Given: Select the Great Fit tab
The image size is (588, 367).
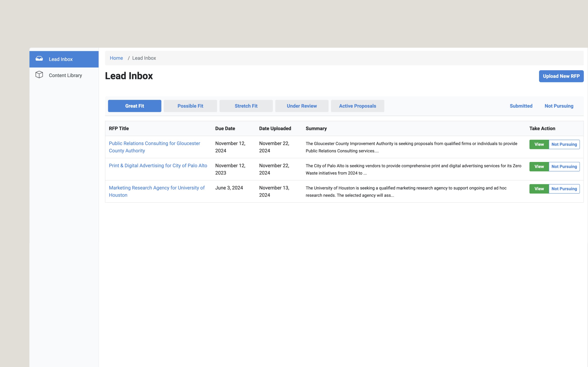Looking at the screenshot, I should pyautogui.click(x=134, y=106).
